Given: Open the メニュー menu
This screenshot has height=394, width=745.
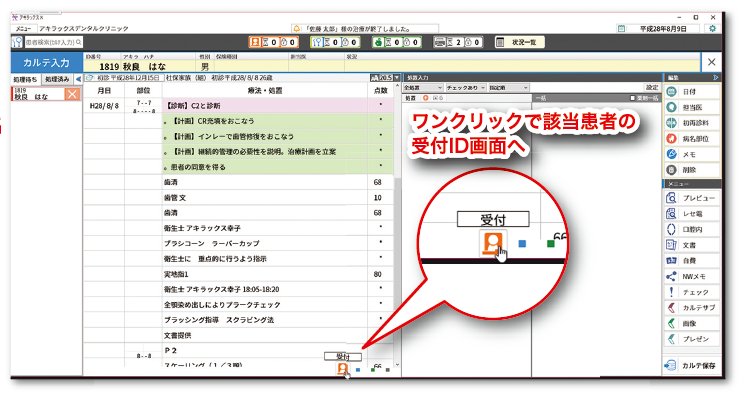Looking at the screenshot, I should [x=22, y=29].
